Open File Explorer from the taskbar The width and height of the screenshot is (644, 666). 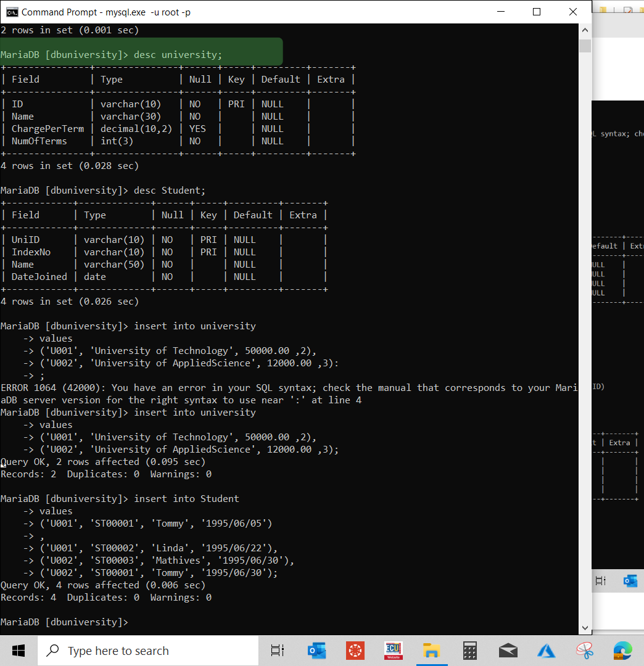click(432, 651)
